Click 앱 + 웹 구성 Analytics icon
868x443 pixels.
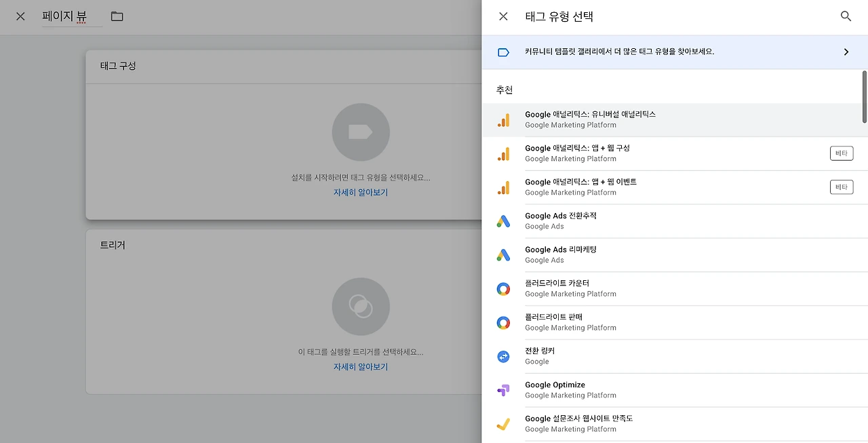pos(503,154)
